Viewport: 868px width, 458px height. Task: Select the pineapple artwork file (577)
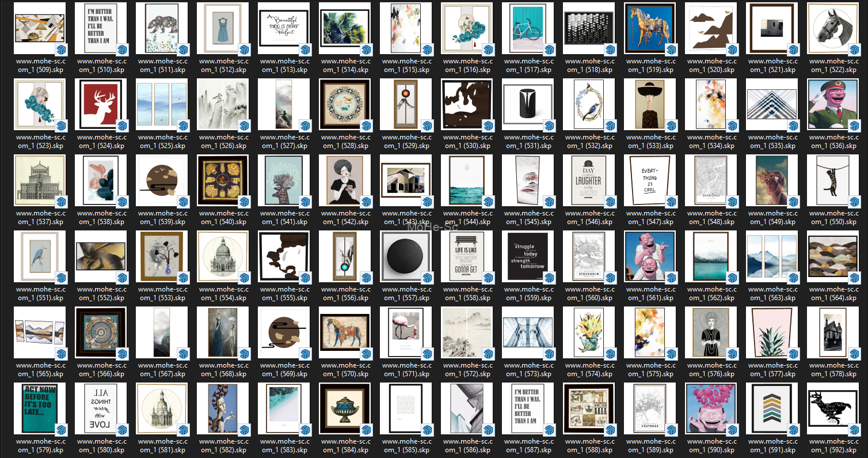click(x=772, y=332)
